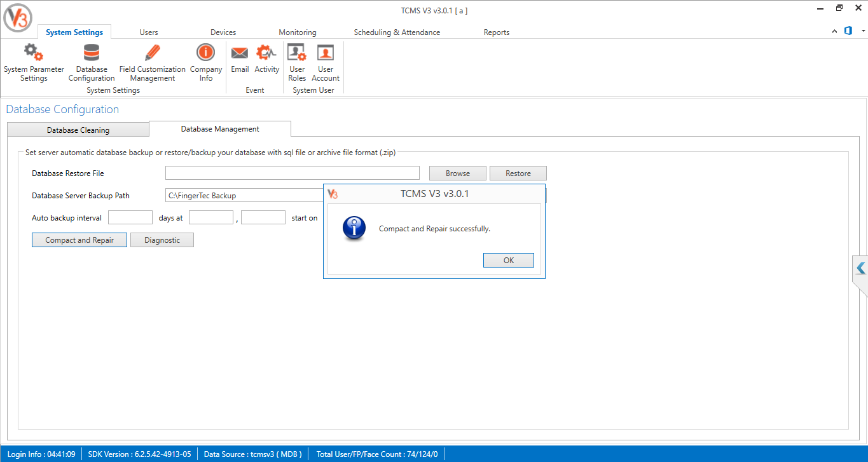Click the Data Source tcmsv3 status entry
Image resolution: width=868 pixels, height=462 pixels.
pyautogui.click(x=254, y=454)
